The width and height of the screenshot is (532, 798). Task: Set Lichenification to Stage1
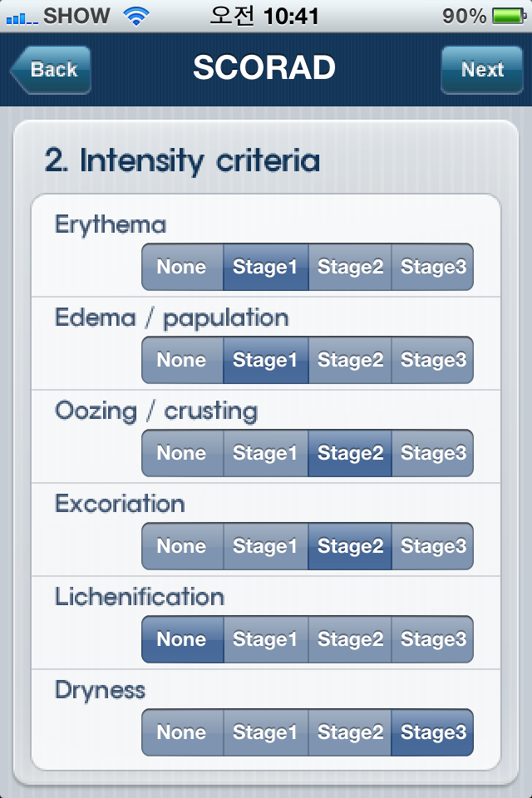pos(266,639)
